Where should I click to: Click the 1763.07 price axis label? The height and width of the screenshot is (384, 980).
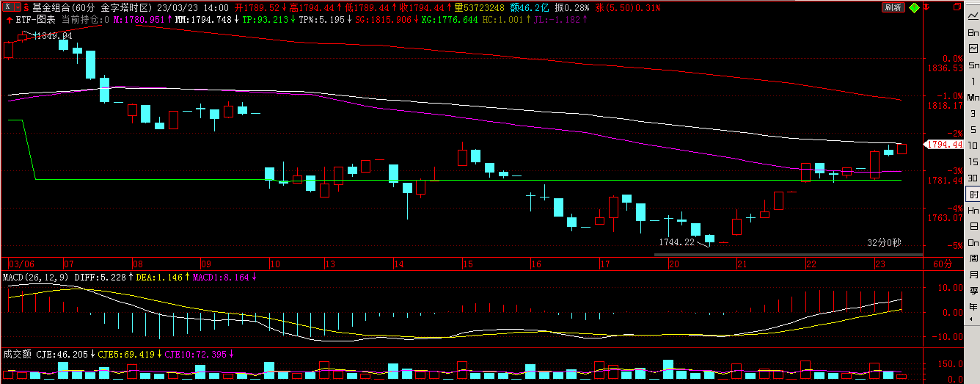(x=945, y=217)
